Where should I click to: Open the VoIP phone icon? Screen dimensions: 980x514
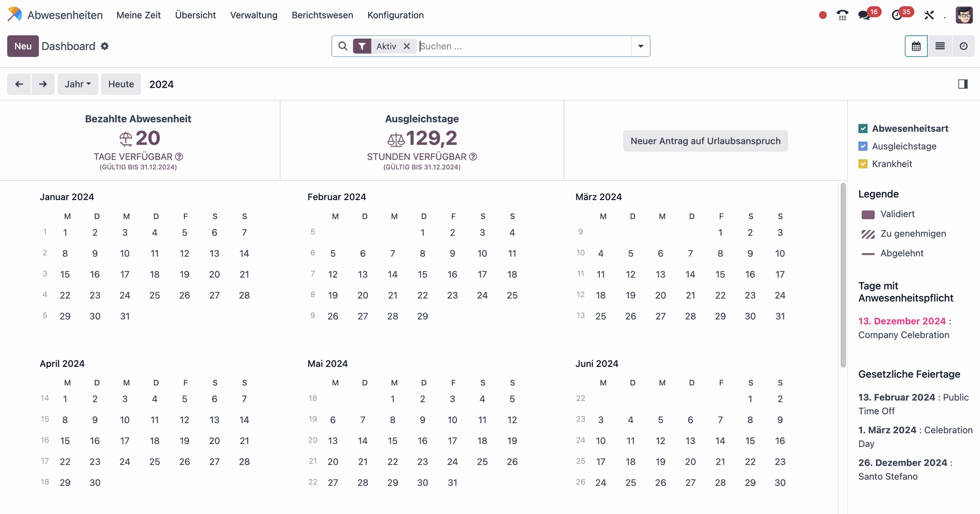point(842,15)
